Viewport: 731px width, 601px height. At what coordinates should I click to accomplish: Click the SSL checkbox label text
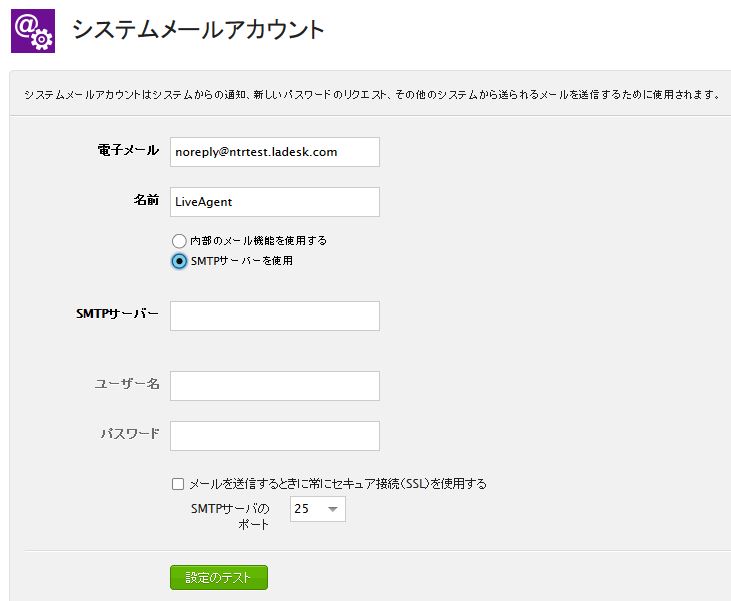pos(338,484)
